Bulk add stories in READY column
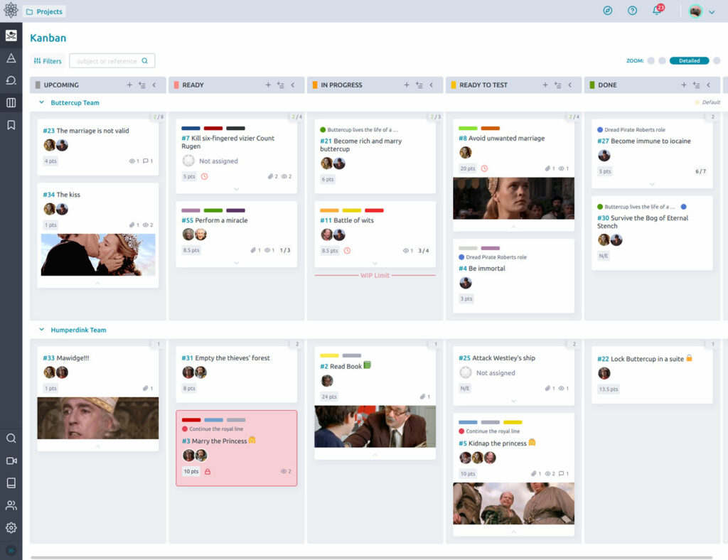The image size is (728, 560). (x=280, y=85)
